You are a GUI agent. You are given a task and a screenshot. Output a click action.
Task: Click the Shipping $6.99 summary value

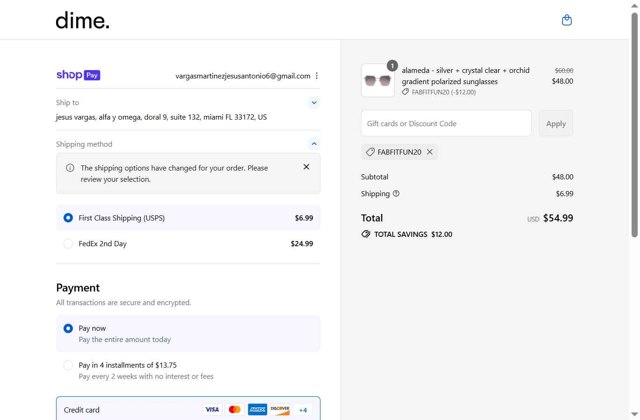click(x=564, y=193)
